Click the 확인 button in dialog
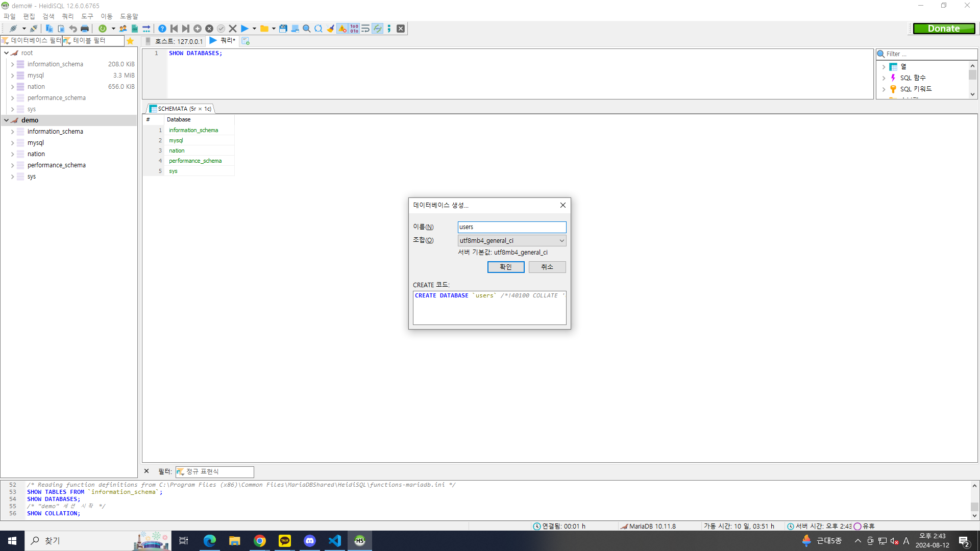Screen dimensions: 980x551 (505, 267)
